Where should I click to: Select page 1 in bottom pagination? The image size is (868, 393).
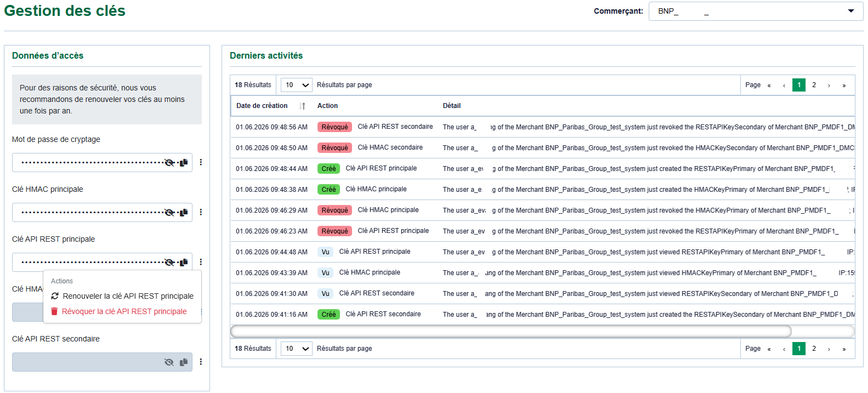pos(799,349)
